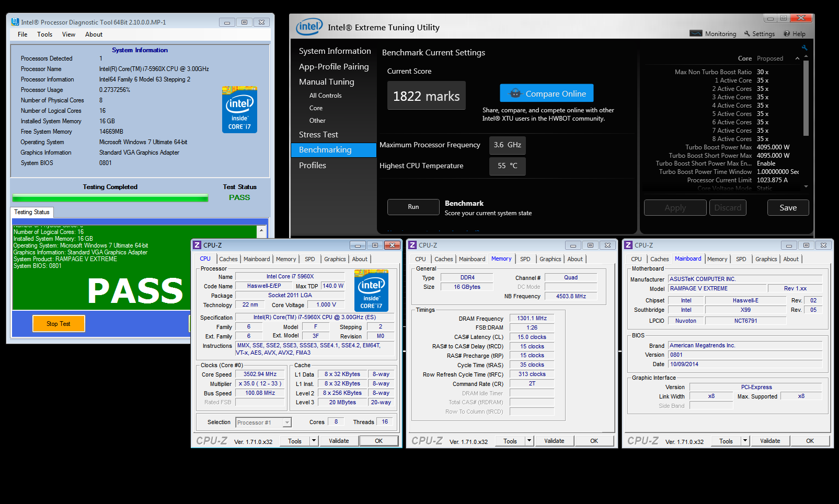Click the DRAM Frequency value 1301.1 MHz

point(532,319)
